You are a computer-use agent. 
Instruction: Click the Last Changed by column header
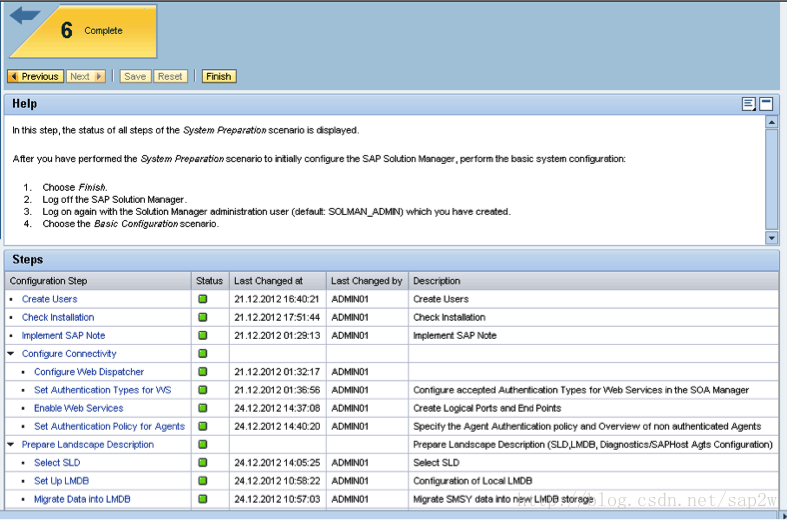pos(367,281)
